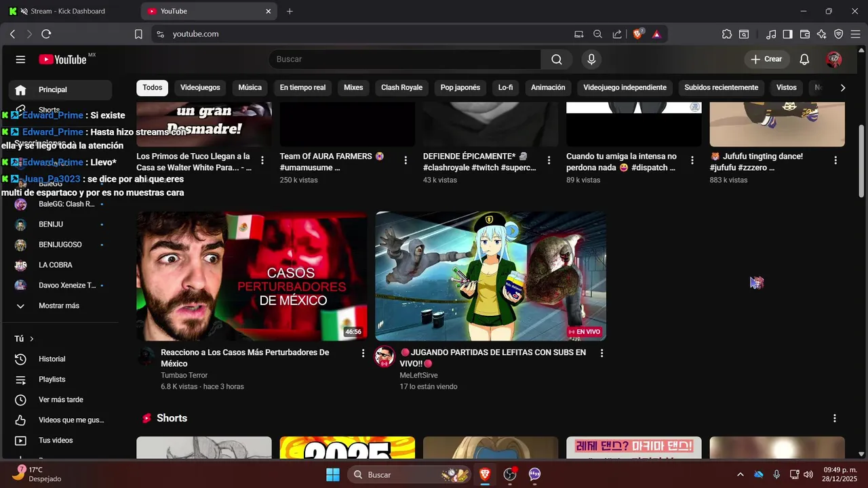The height and width of the screenshot is (488, 868).
Task: Open BENIJUGOSO channel in sidebar
Action: [x=60, y=245]
